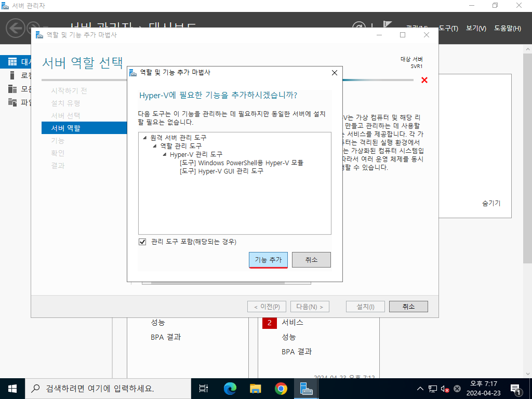
Task: Click muted volume tray icon
Action: (x=445, y=389)
